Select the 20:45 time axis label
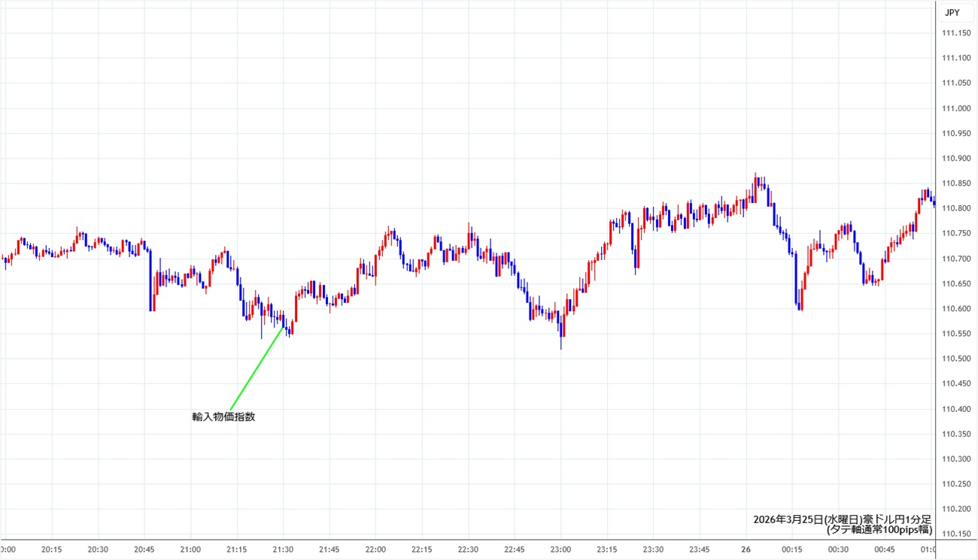Viewport: 978px width, 560px height. pyautogui.click(x=144, y=549)
